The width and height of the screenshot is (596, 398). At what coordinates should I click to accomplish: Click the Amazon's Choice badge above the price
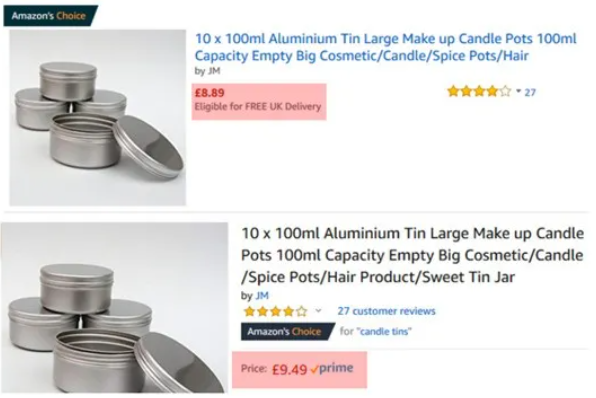[x=288, y=331]
